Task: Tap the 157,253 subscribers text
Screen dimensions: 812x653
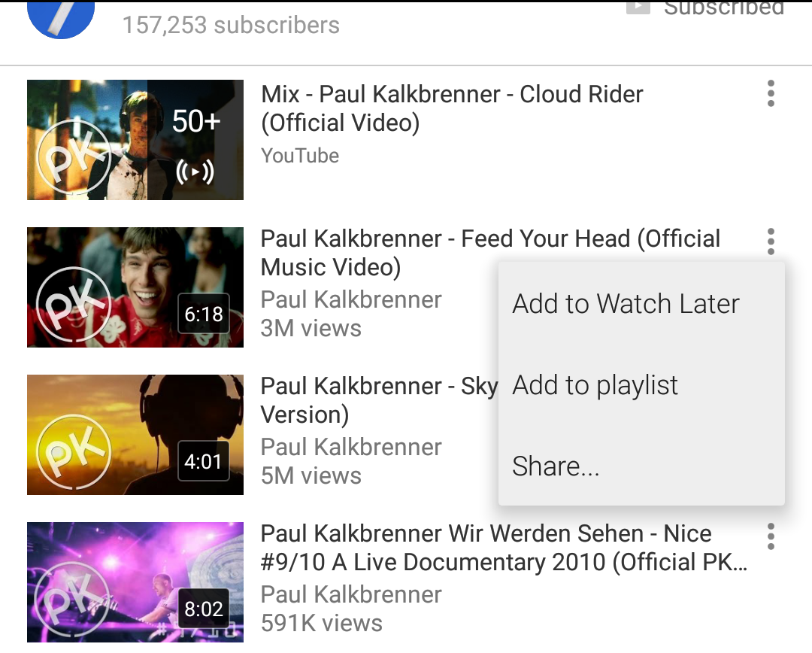Action: pyautogui.click(x=231, y=25)
